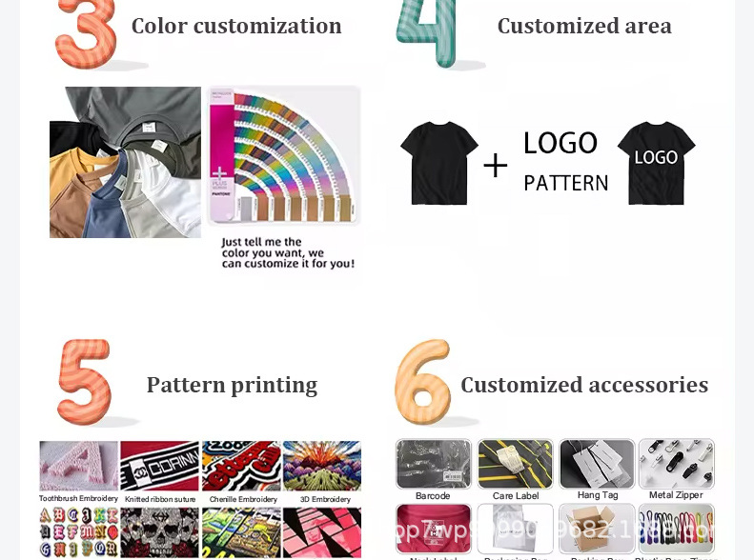The height and width of the screenshot is (560, 754).
Task: Open the Care Label accessory picture
Action: (516, 464)
